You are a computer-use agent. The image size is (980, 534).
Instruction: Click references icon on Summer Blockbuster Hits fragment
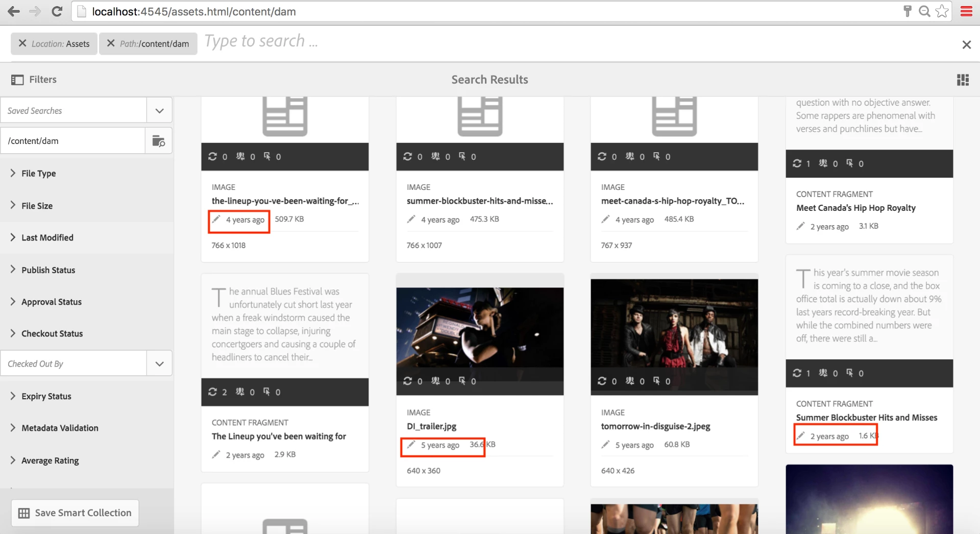797,373
